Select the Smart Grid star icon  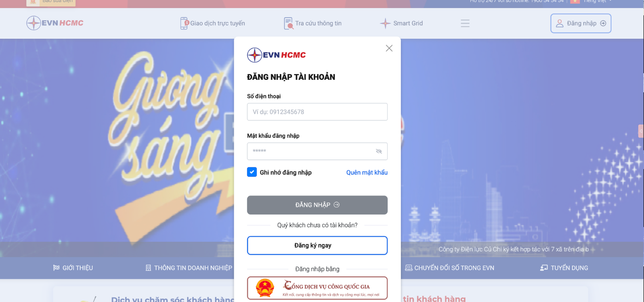385,23
